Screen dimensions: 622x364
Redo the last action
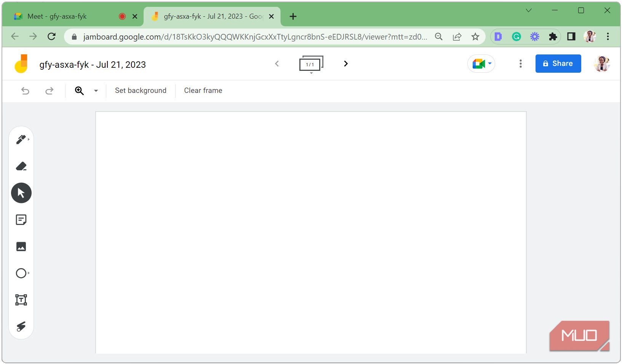[50, 91]
